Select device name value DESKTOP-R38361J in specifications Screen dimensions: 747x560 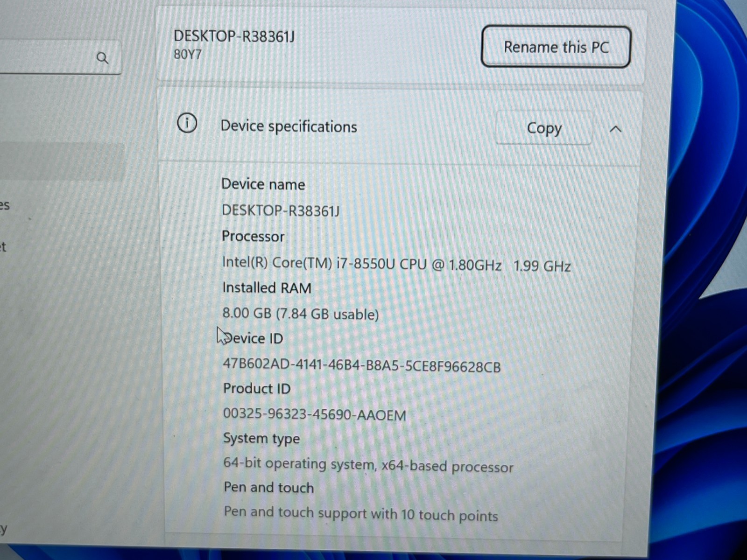pos(281,211)
